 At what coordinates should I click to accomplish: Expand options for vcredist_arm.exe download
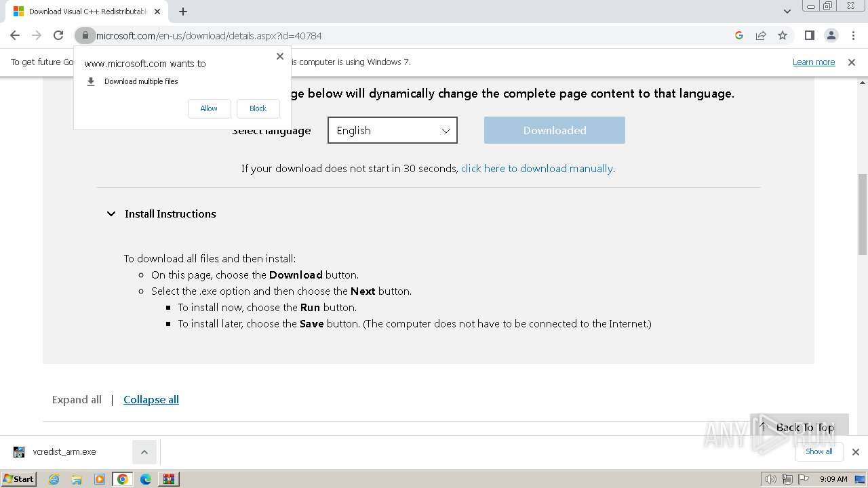click(x=144, y=452)
